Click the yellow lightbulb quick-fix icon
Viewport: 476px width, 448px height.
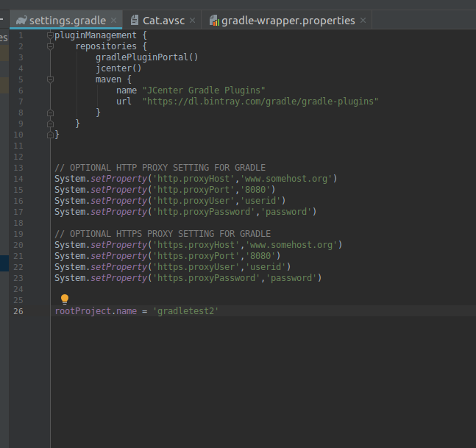click(65, 299)
